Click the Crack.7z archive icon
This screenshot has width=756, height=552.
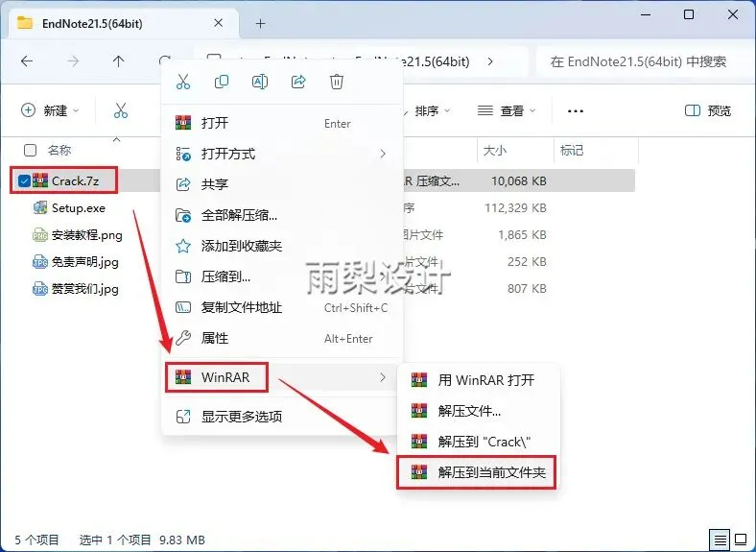pyautogui.click(x=40, y=180)
